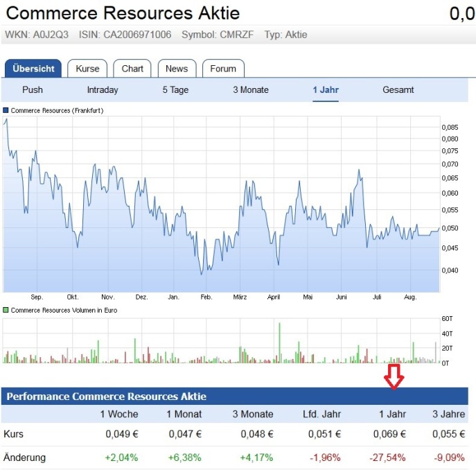Click the green volume legend square

6,310
